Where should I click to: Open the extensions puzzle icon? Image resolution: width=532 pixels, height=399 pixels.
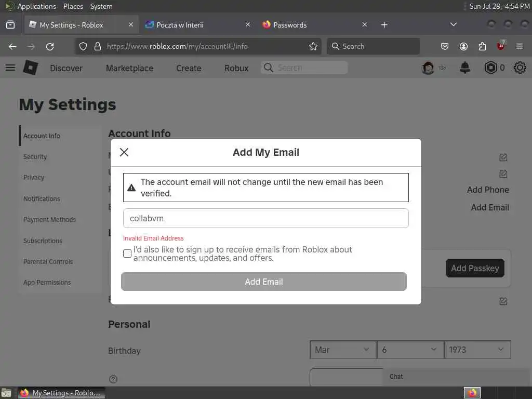pyautogui.click(x=482, y=46)
